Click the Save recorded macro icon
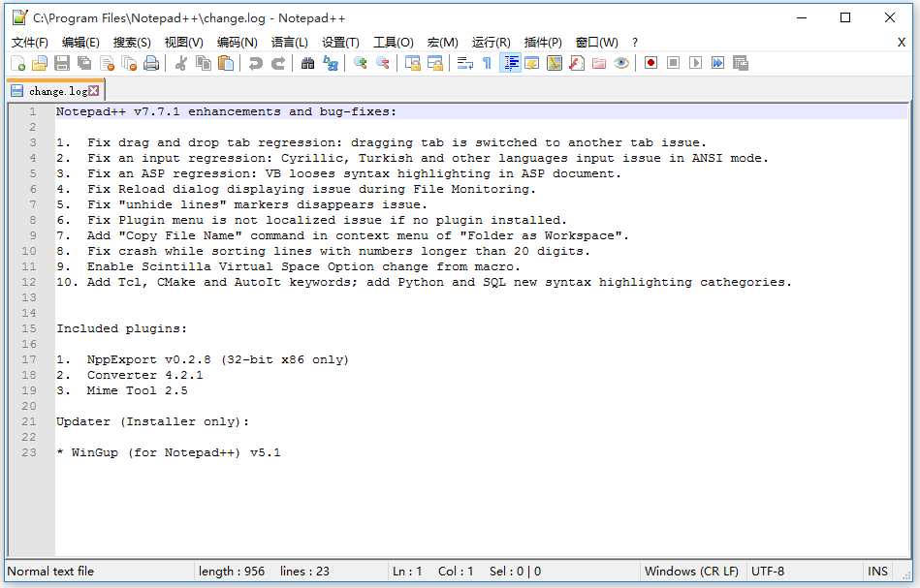920x588 pixels. pos(741,63)
